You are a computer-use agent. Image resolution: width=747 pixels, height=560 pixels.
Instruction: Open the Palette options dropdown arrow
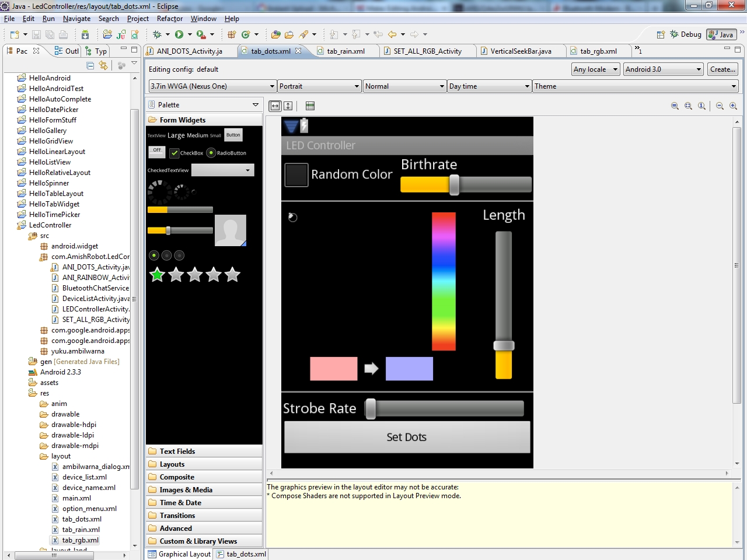click(x=255, y=105)
